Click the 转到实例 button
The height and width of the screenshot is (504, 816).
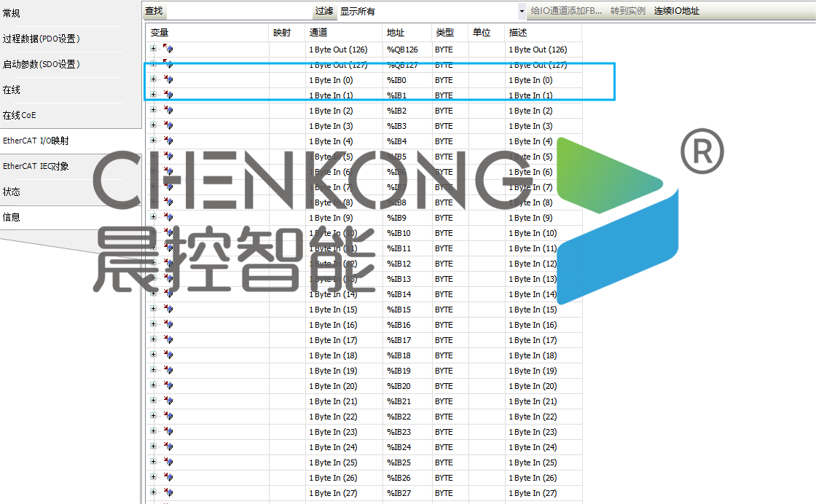click(x=627, y=11)
